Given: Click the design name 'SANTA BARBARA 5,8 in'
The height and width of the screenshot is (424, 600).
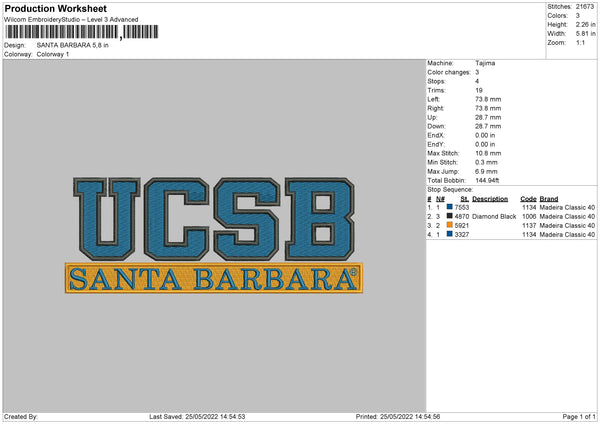Looking at the screenshot, I should point(72,45).
